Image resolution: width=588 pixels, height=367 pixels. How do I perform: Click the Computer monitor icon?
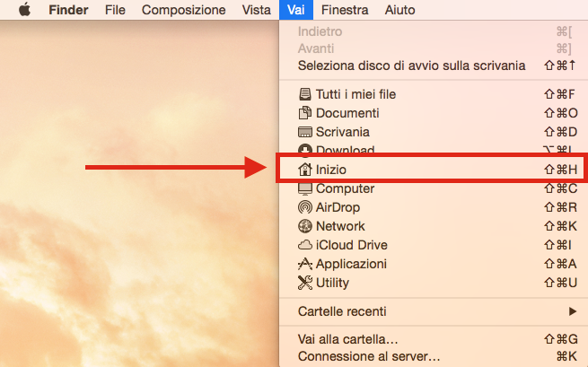pos(305,188)
